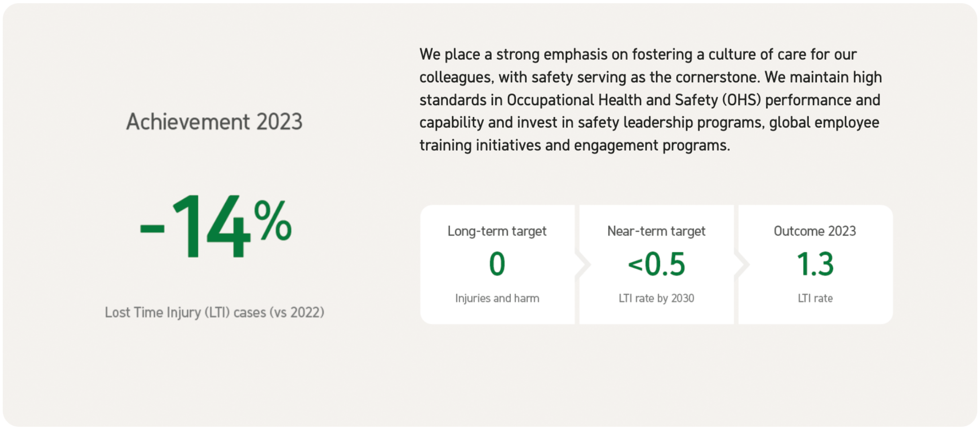Click the Near-term target card
The image size is (980, 429).
pos(656,264)
